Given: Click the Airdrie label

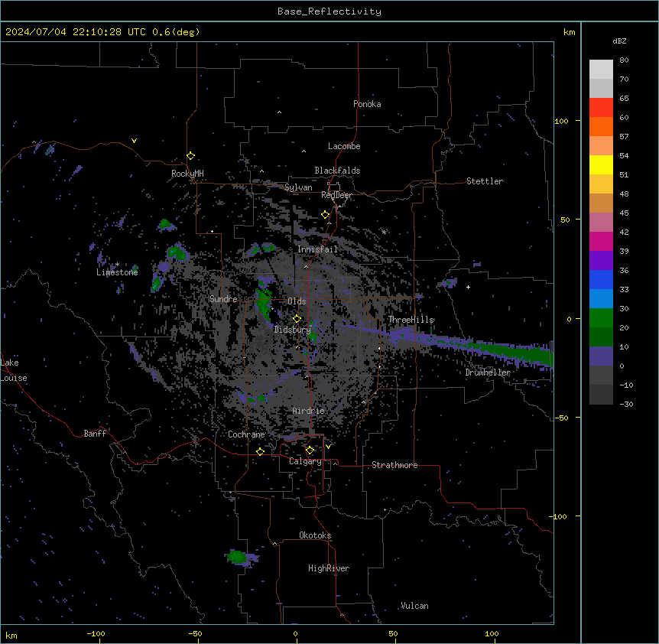Looking at the screenshot, I should 309,411.
